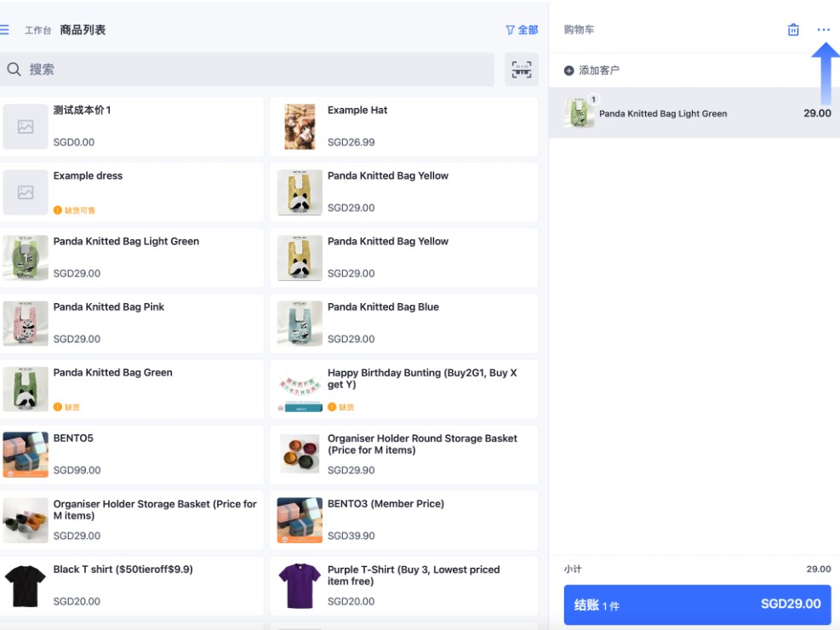Click cart item thumbnail with quantity badge
Viewport: 840px width, 630px height.
click(579, 112)
